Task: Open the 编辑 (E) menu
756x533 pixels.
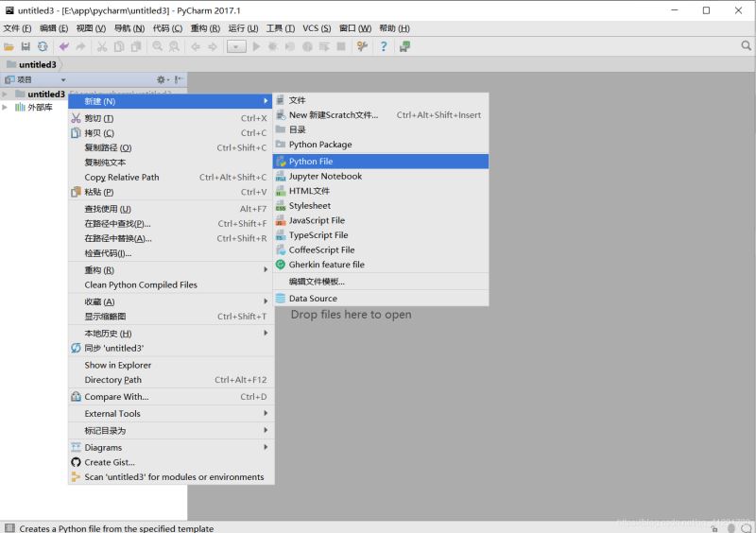Action: 54,28
